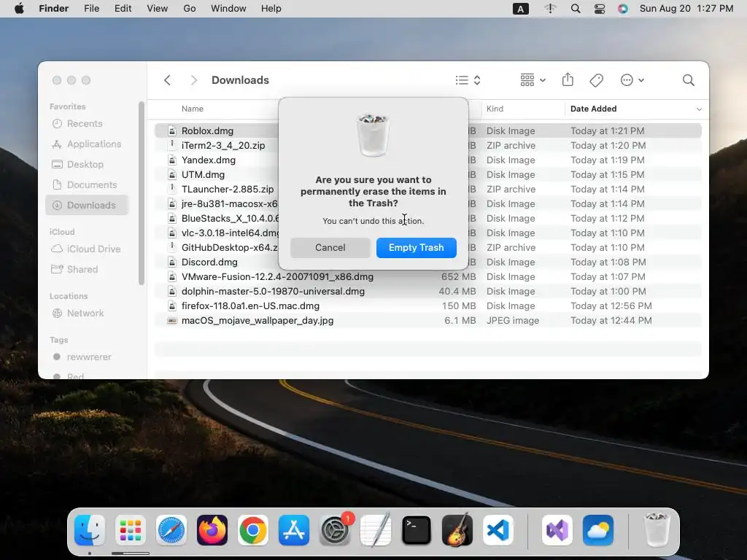Select the UTM.dmg file

(427, 174)
